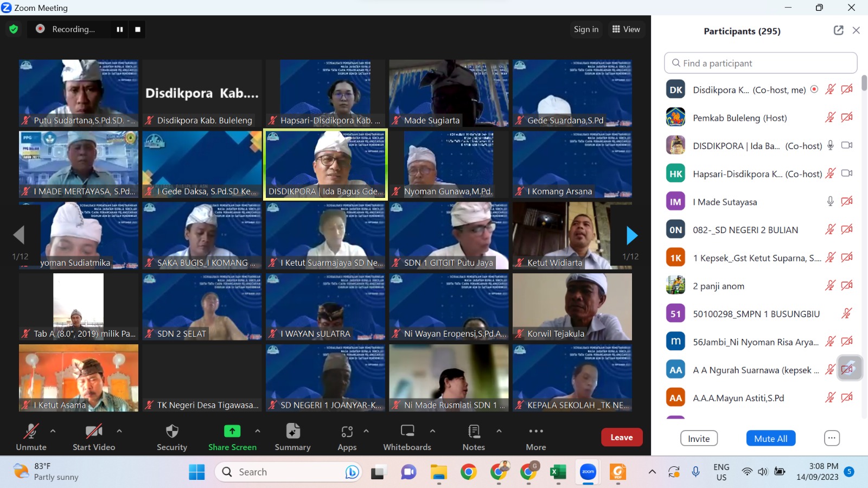This screenshot has width=868, height=488.
Task: Select I Ketut Asama video tile
Action: pos(79,378)
